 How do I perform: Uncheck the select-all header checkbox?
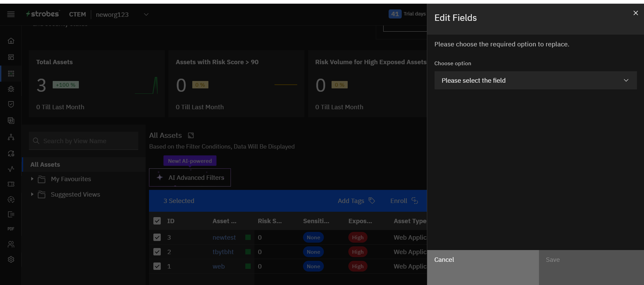tap(157, 221)
